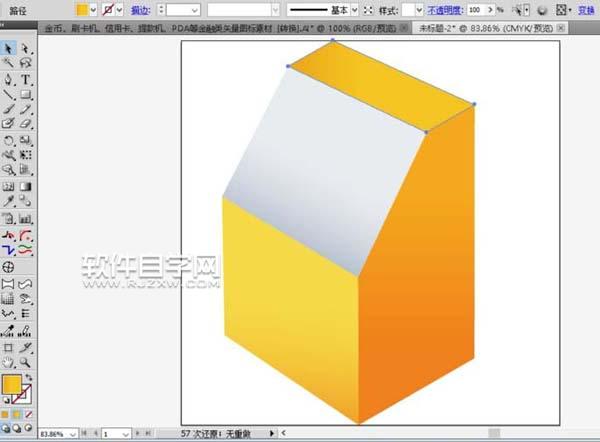Select the Rectangle tool
The width and height of the screenshot is (600, 442).
(x=26, y=95)
